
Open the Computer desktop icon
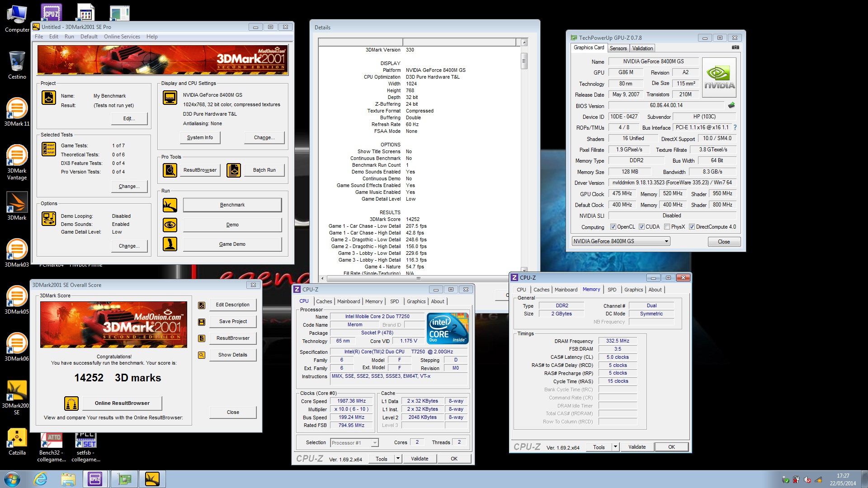[x=17, y=19]
